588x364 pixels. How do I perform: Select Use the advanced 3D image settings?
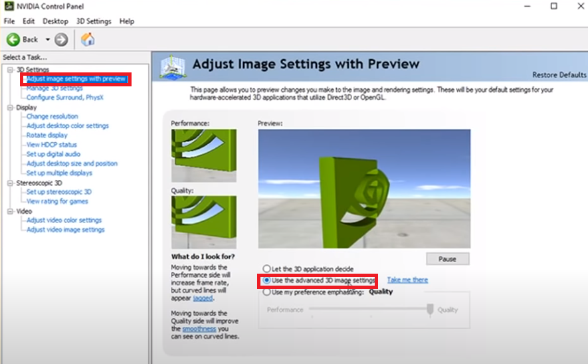(x=266, y=280)
